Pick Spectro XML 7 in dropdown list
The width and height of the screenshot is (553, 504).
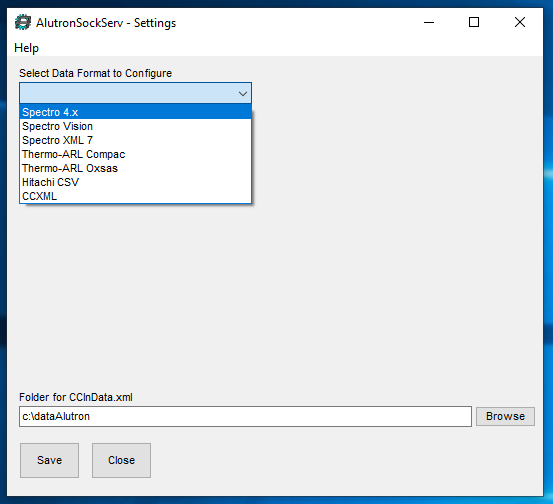(135, 140)
